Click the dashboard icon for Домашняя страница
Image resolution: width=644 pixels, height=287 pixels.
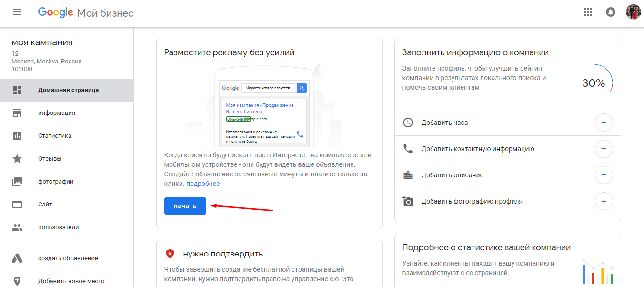pyautogui.click(x=17, y=90)
